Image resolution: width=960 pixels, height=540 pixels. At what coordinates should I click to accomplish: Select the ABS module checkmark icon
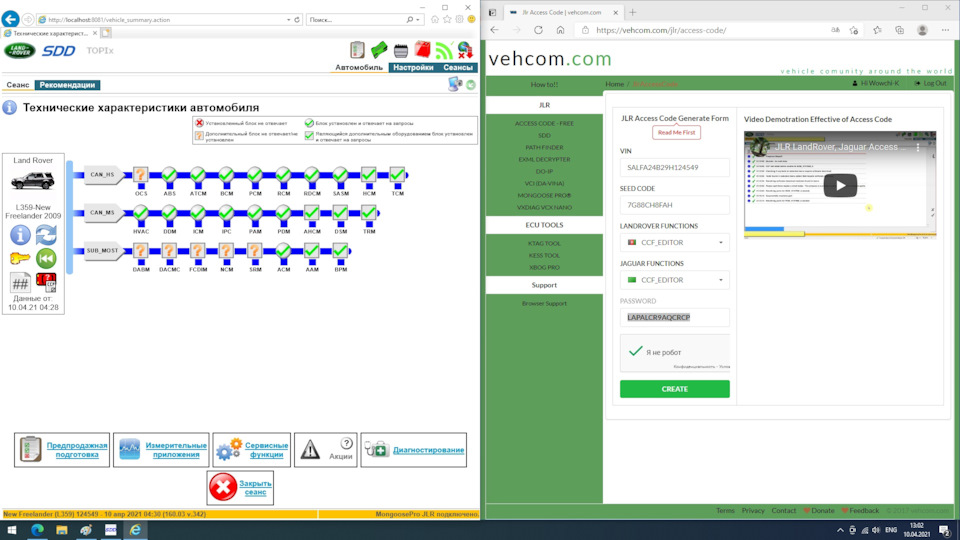point(169,175)
